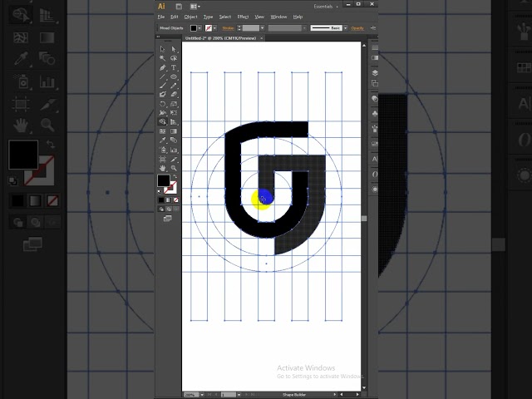Screen dimensions: 532x399
Task: Select the Zoom magnifier tool
Action: (174, 168)
